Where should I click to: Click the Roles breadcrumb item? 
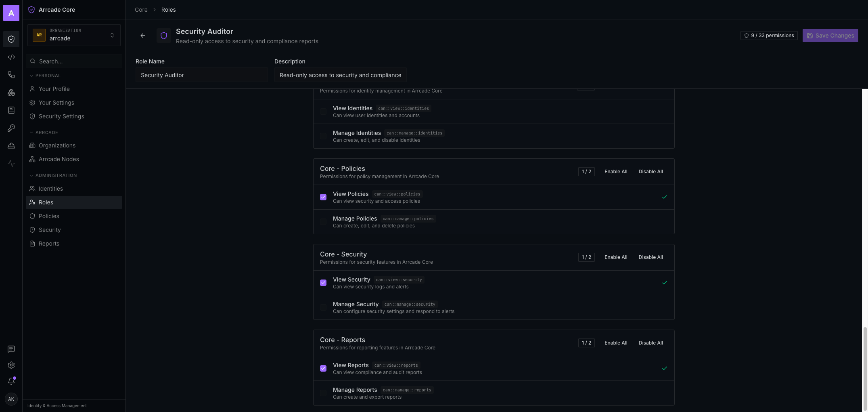click(168, 10)
